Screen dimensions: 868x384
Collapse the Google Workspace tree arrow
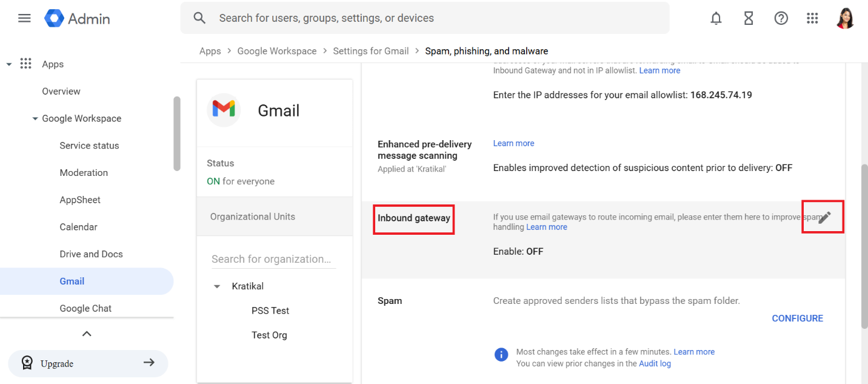click(35, 119)
